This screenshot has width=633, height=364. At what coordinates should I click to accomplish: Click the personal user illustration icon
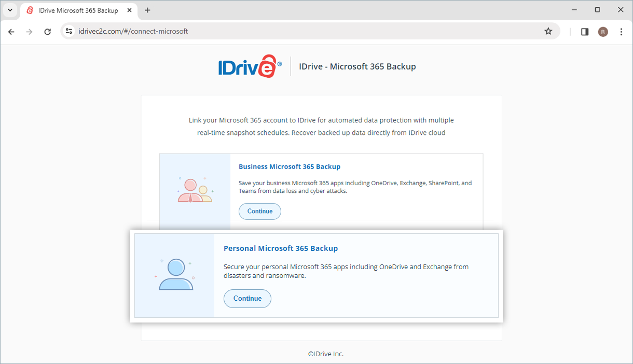click(x=176, y=274)
